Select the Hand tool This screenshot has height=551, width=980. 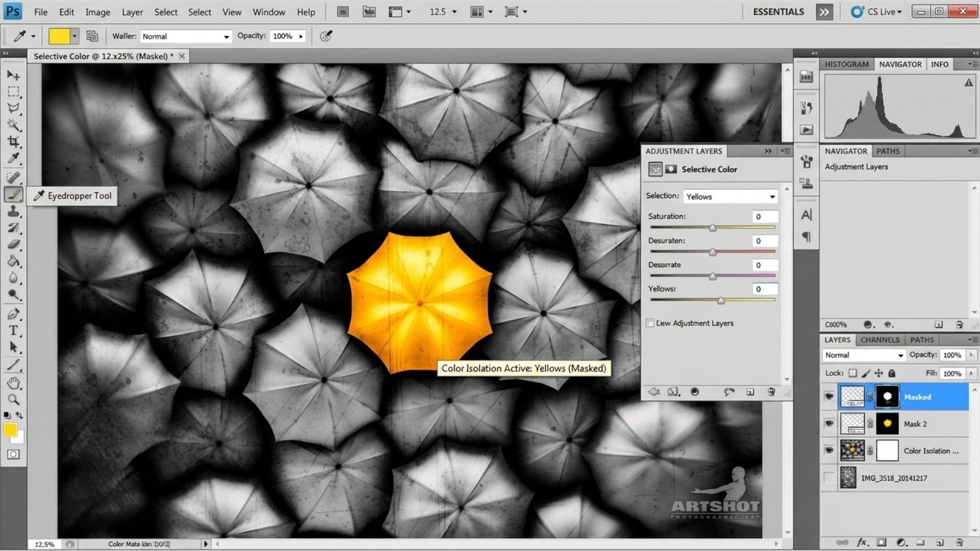tap(13, 383)
